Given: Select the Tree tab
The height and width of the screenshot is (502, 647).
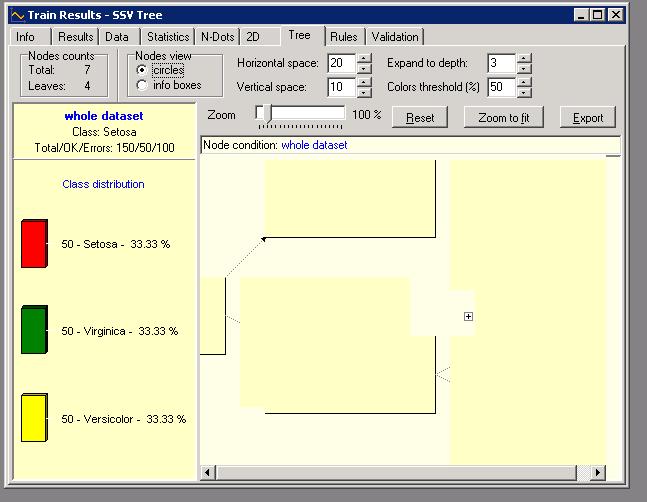Looking at the screenshot, I should 300,35.
